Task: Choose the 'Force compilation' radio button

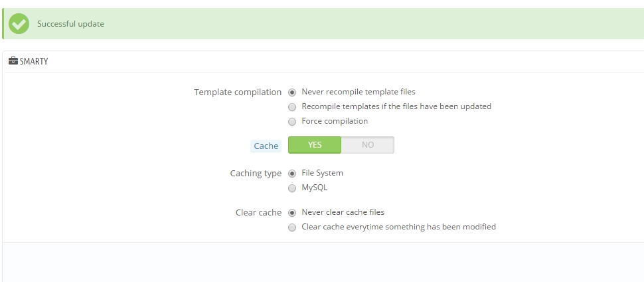Action: pyautogui.click(x=292, y=122)
